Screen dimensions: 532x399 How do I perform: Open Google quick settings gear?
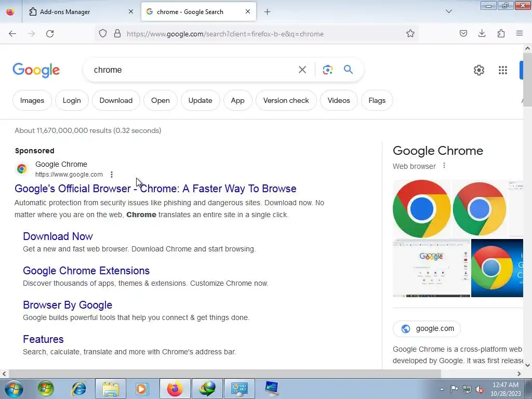478,70
